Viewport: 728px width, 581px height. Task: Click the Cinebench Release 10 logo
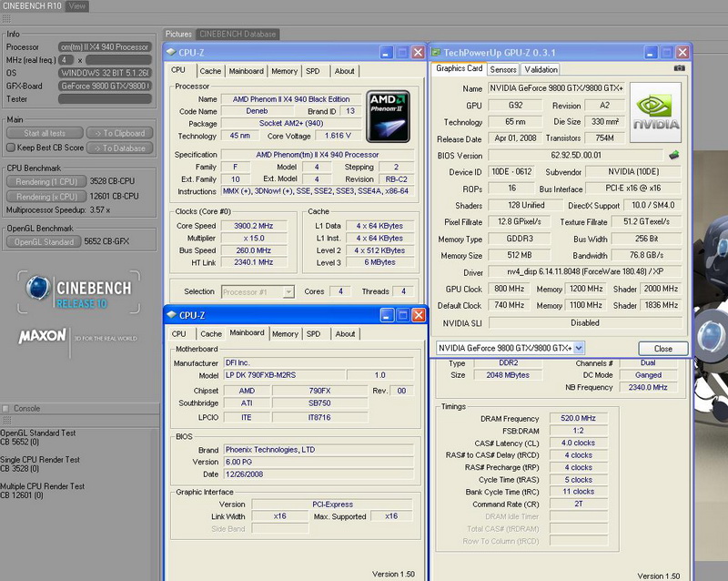tap(79, 293)
